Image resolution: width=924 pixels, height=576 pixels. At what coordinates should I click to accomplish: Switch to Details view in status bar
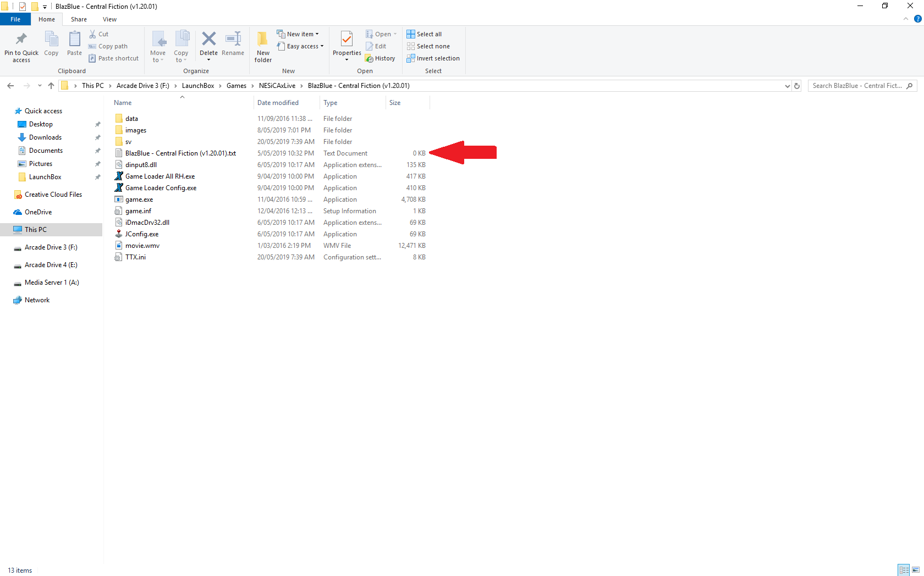click(x=904, y=570)
